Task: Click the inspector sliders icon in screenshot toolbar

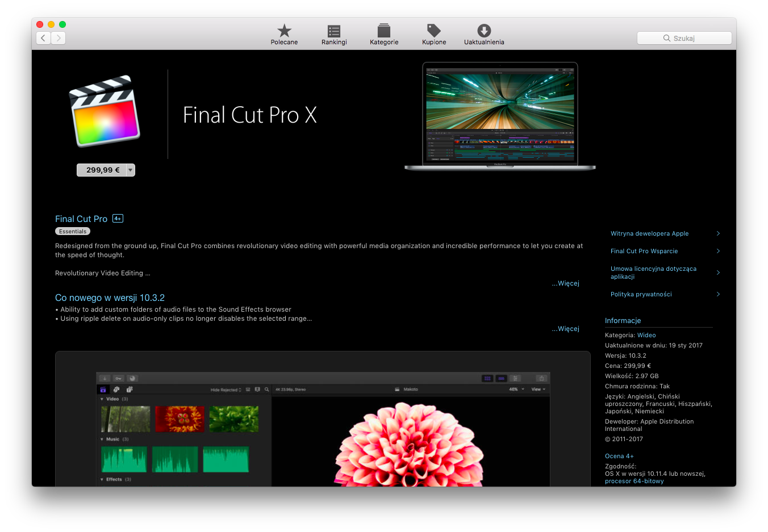Action: (515, 378)
